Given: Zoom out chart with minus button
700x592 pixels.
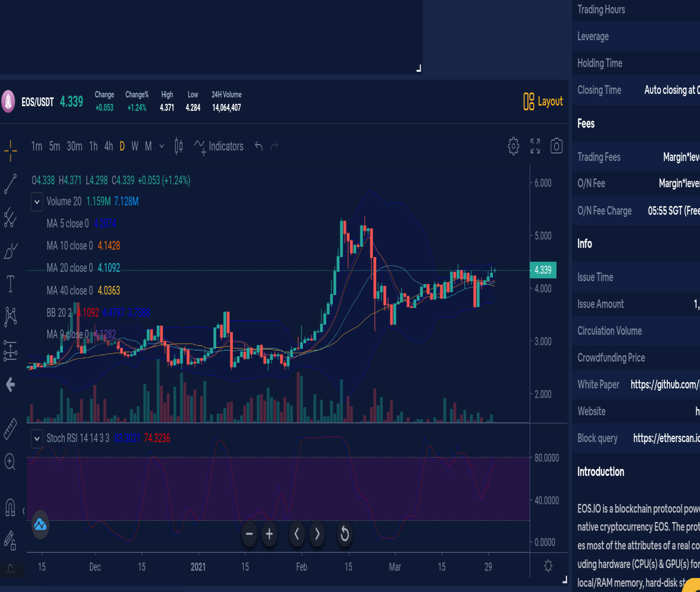Looking at the screenshot, I should [249, 534].
